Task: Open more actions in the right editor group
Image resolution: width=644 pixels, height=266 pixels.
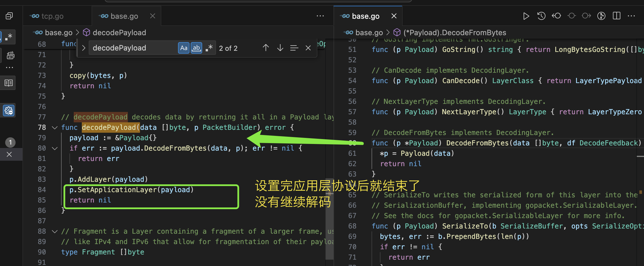Action: tap(631, 16)
